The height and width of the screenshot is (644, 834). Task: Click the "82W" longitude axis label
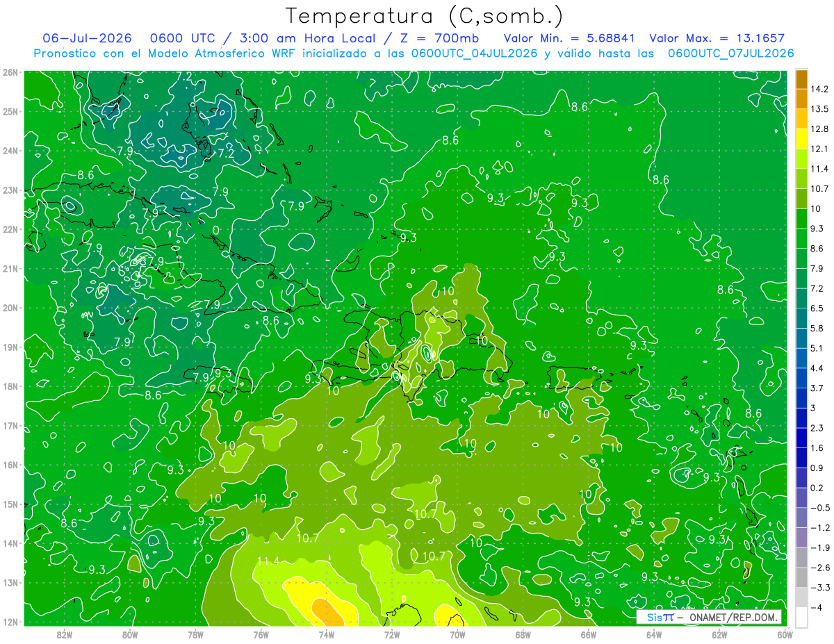pos(65,634)
